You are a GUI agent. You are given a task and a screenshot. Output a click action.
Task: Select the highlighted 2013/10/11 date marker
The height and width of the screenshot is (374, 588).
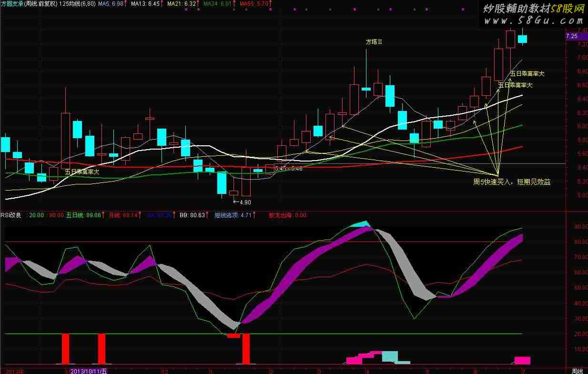click(89, 371)
